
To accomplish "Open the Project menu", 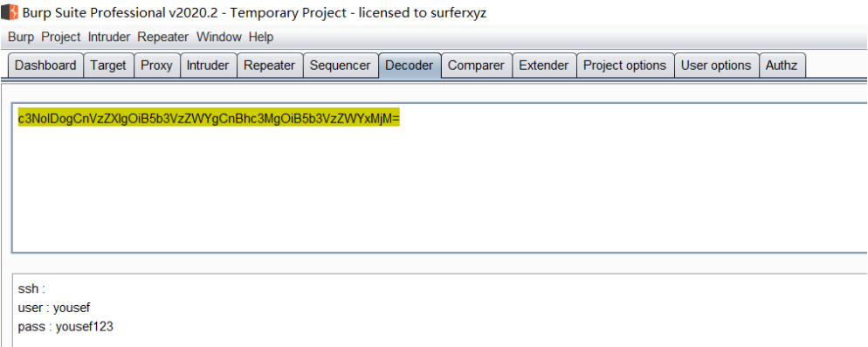I will 61,37.
